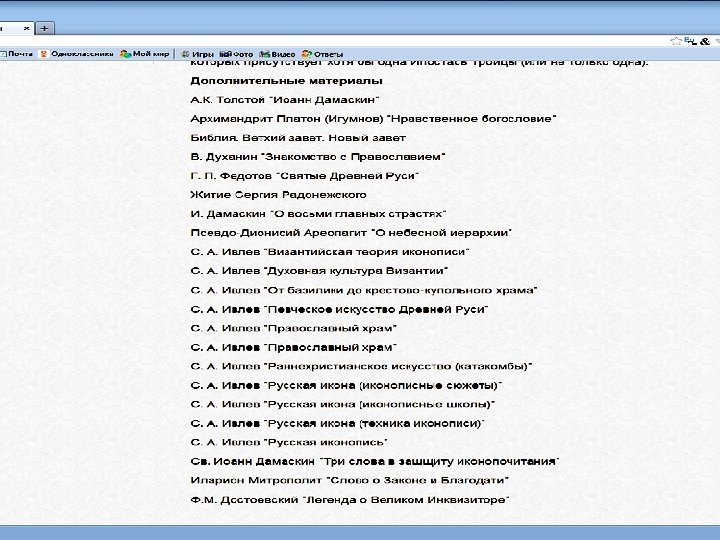Open the Мой мир bookmark
This screenshot has width=720, height=540.
pyautogui.click(x=145, y=54)
